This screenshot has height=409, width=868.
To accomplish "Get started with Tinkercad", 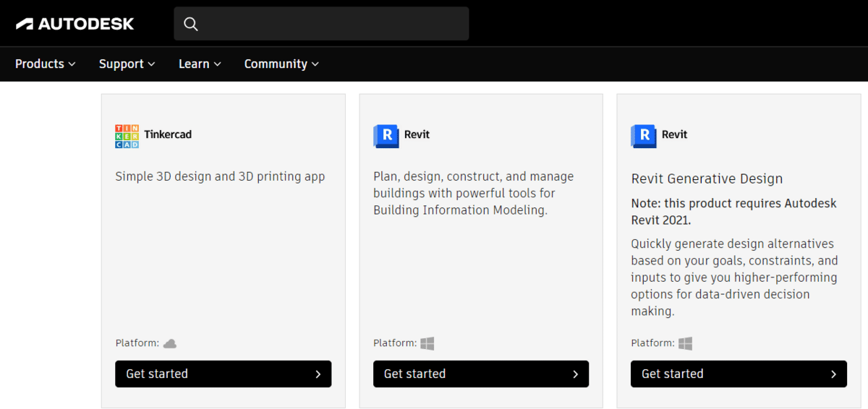I will point(224,374).
